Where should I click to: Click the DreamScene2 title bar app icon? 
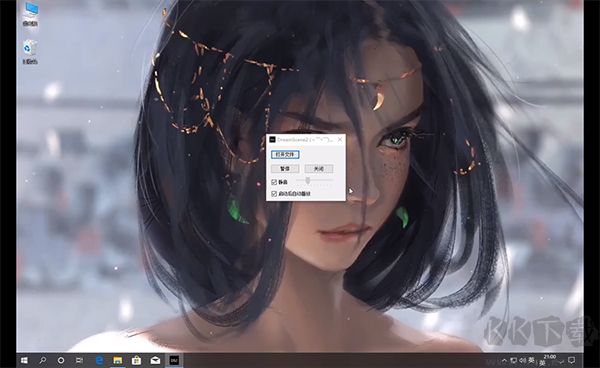[272, 140]
